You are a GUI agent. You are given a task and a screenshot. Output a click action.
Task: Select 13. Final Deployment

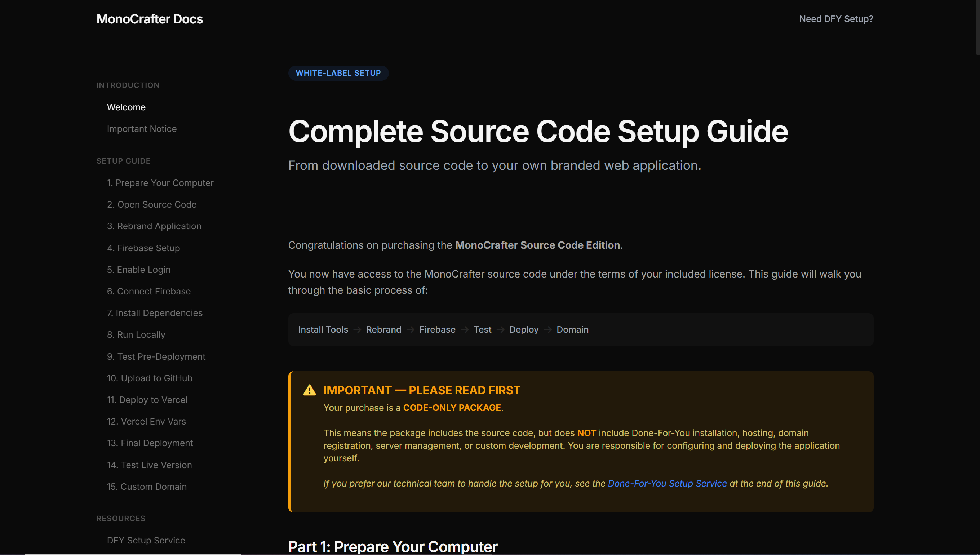[150, 443]
